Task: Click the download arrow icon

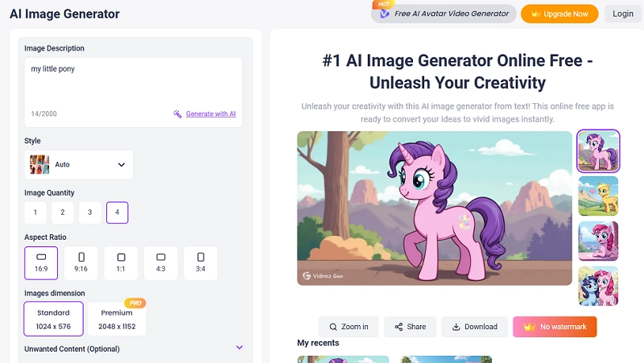Action: 456,327
